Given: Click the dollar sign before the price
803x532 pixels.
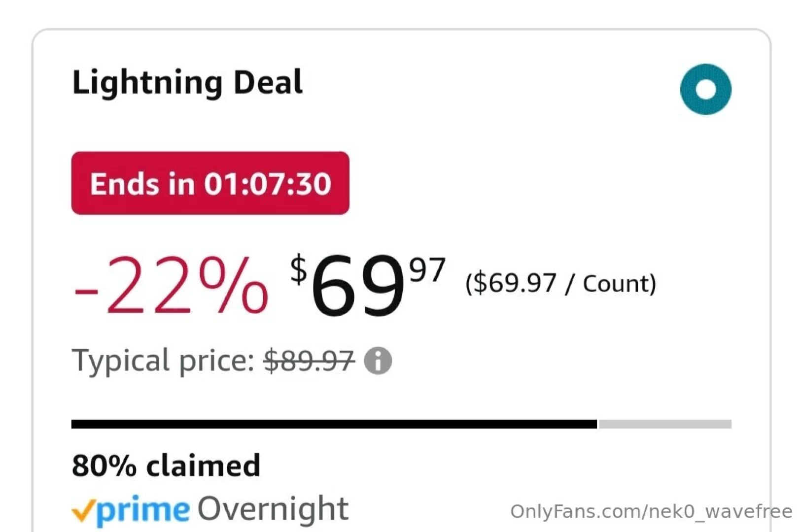Looking at the screenshot, I should 299,269.
